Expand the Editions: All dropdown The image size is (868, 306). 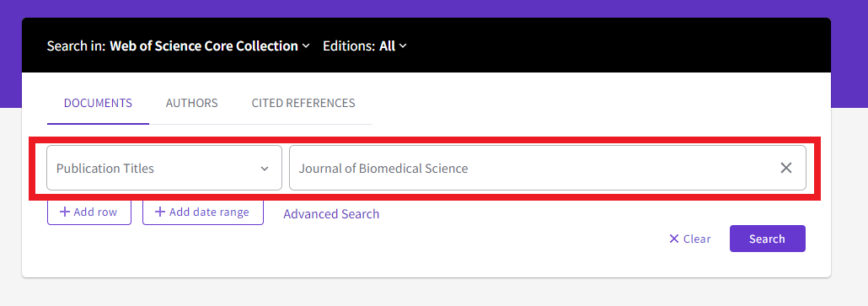click(x=365, y=46)
